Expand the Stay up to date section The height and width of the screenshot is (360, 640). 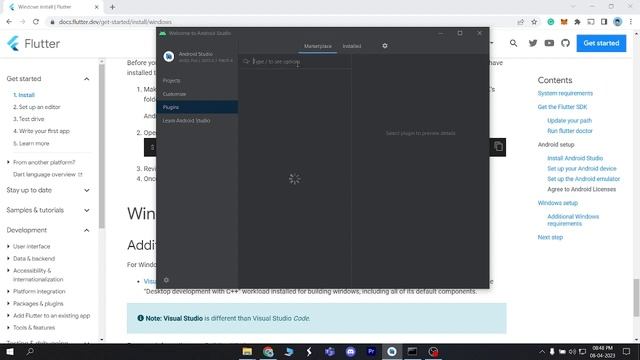pos(87,190)
